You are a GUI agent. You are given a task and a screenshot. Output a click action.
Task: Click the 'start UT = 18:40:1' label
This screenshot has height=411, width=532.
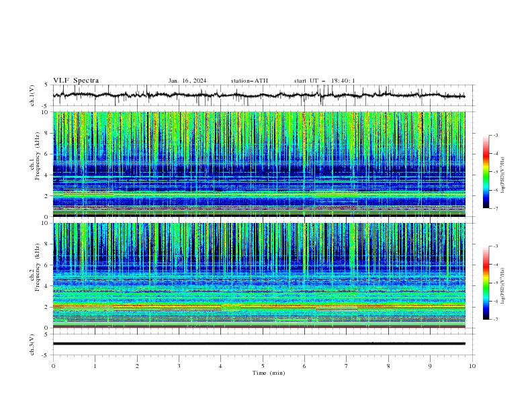[x=324, y=81]
